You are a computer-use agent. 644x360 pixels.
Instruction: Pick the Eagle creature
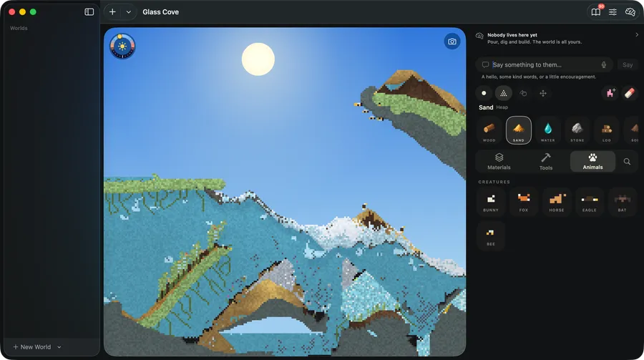tap(590, 202)
